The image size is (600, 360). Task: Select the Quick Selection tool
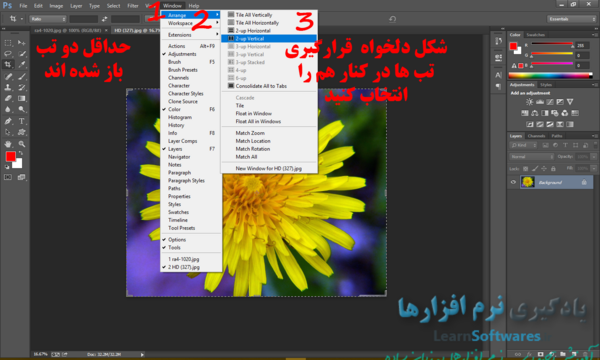[x=22, y=54]
